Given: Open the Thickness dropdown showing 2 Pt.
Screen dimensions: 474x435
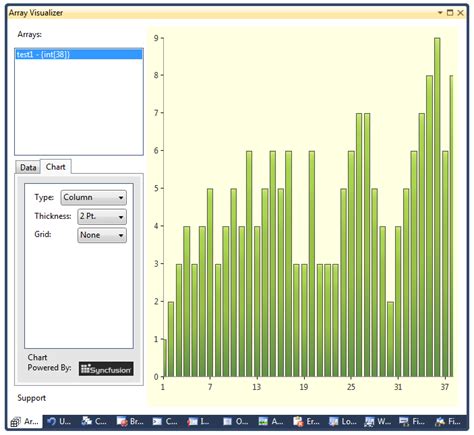Looking at the screenshot, I should (x=102, y=216).
